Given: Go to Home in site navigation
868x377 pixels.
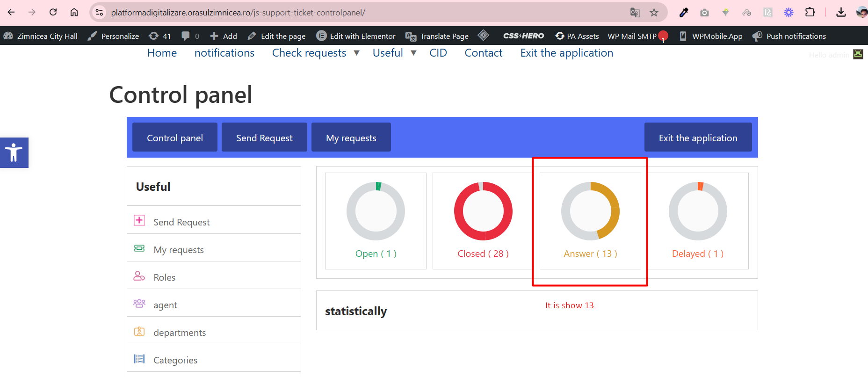Looking at the screenshot, I should 162,53.
